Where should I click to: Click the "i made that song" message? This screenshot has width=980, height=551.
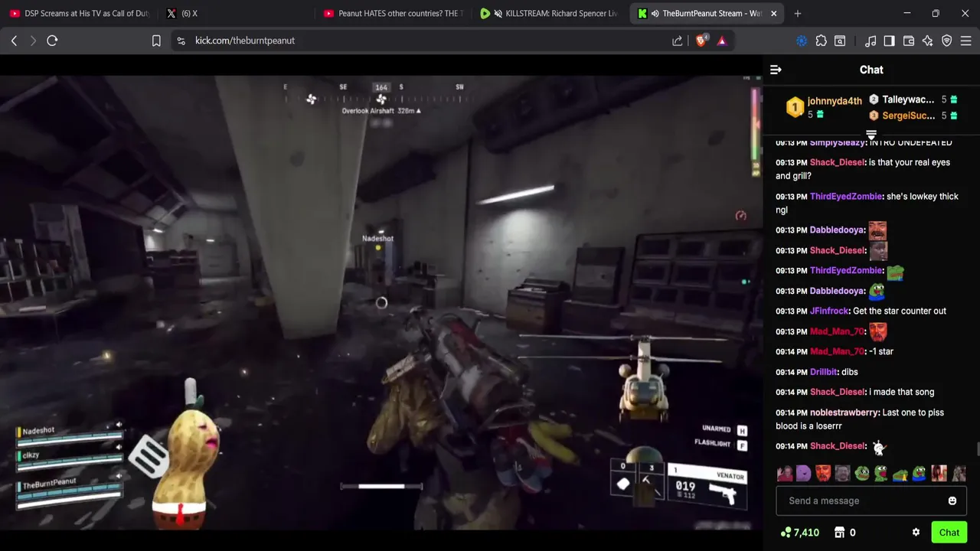coord(902,392)
